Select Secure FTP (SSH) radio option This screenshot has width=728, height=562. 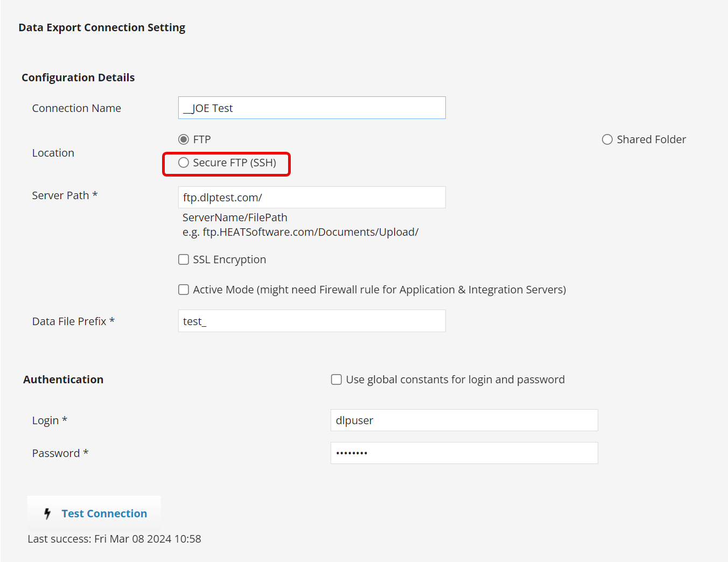tap(184, 163)
